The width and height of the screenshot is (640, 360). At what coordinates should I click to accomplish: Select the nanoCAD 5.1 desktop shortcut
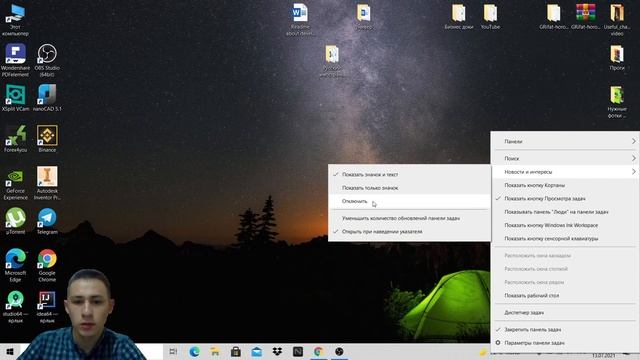pos(47,98)
